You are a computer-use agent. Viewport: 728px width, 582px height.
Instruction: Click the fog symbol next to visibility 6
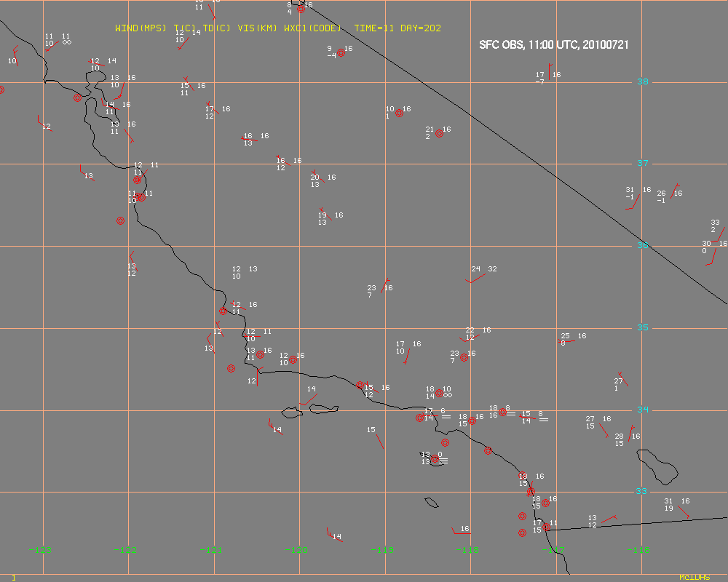446,417
